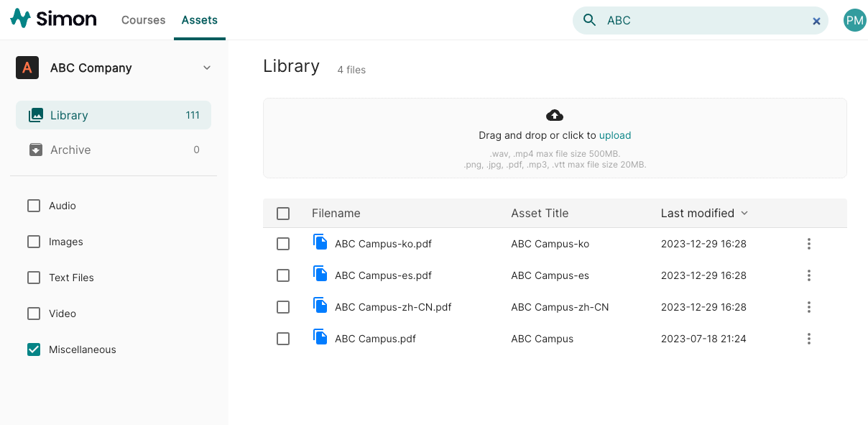Change sort order via Last modified chevron
Screen dimensions: 868x425
click(x=744, y=213)
